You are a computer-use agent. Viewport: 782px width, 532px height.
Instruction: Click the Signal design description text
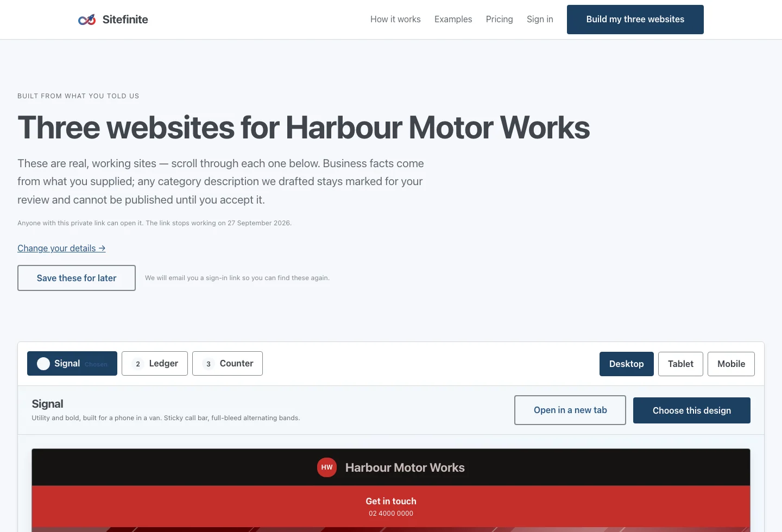coord(166,418)
